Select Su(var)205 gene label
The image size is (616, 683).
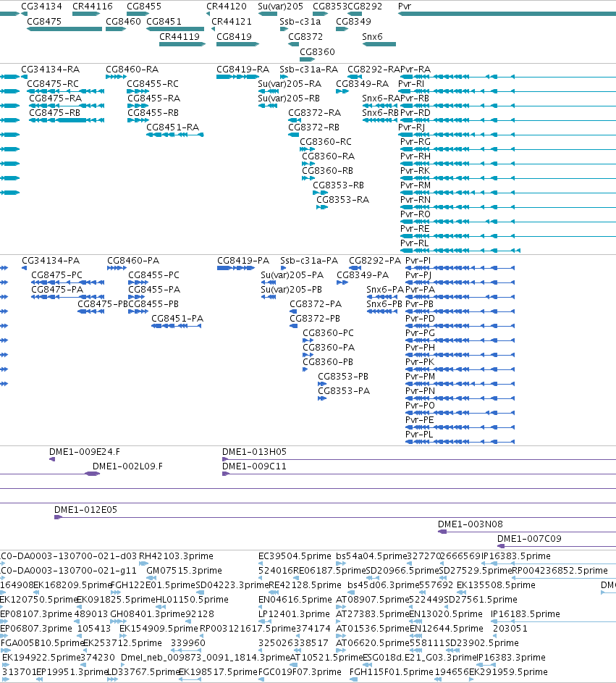[280, 7]
